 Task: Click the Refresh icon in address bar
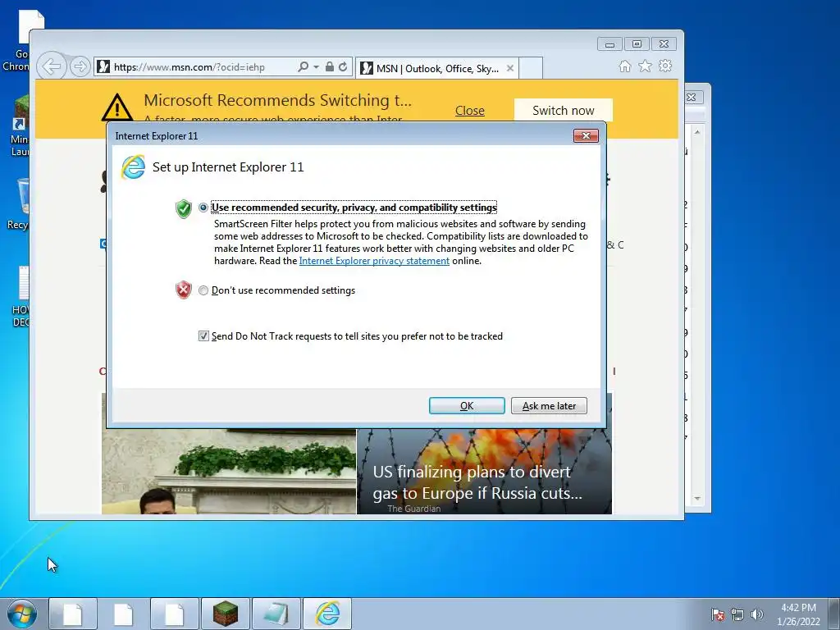coord(343,66)
